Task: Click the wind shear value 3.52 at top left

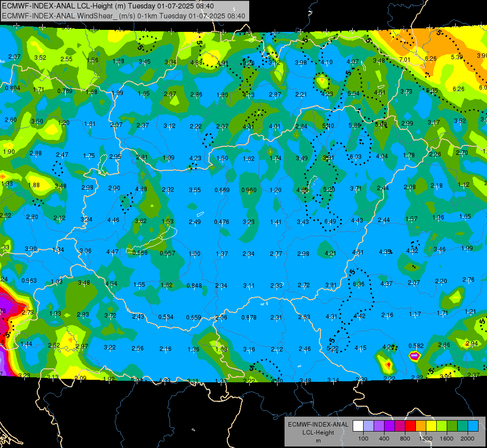Action: coord(40,58)
